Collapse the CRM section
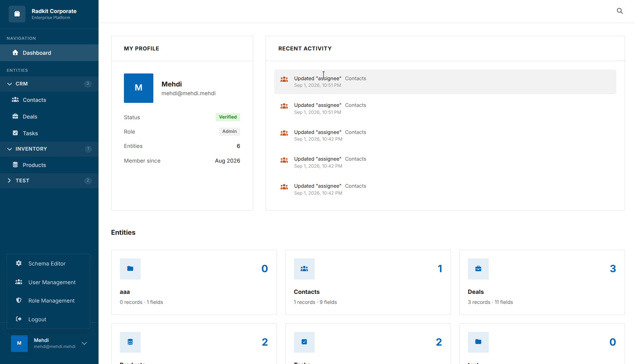The width and height of the screenshot is (635, 364). coord(49,84)
